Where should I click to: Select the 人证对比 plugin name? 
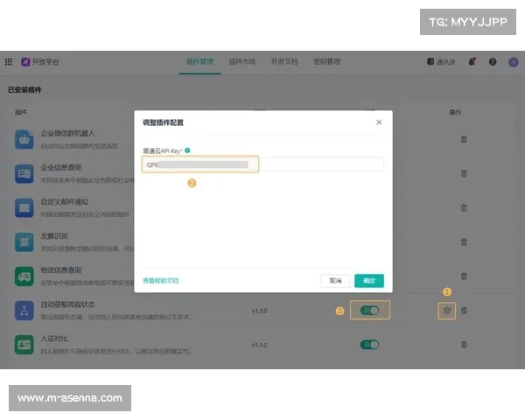(54, 339)
